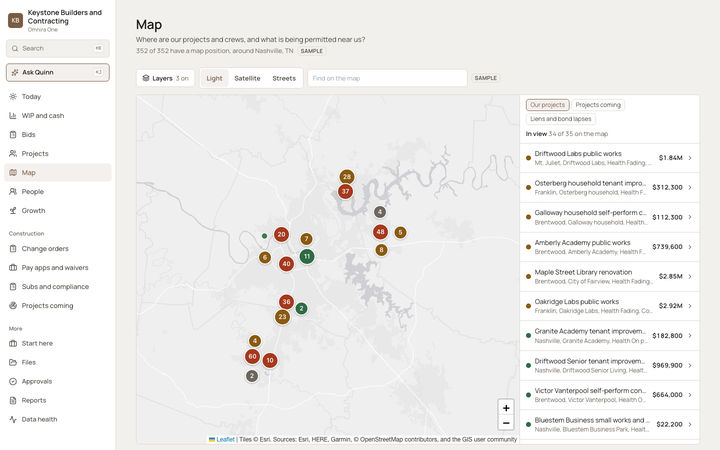Click the People icon in sidebar
The image size is (720, 450).
(13, 191)
